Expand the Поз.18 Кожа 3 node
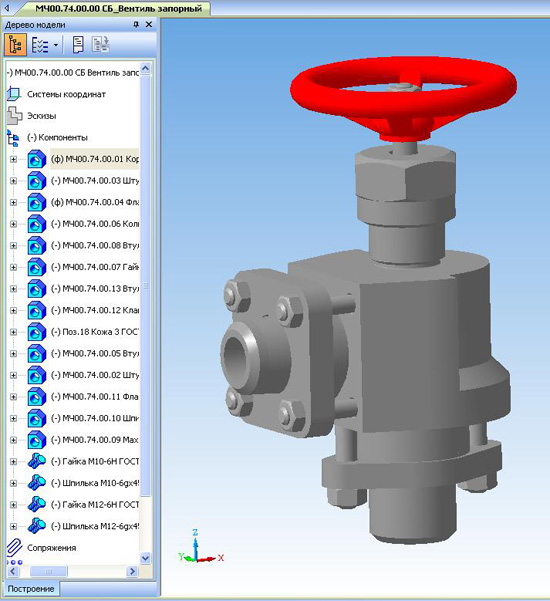550x601 pixels. click(13, 332)
